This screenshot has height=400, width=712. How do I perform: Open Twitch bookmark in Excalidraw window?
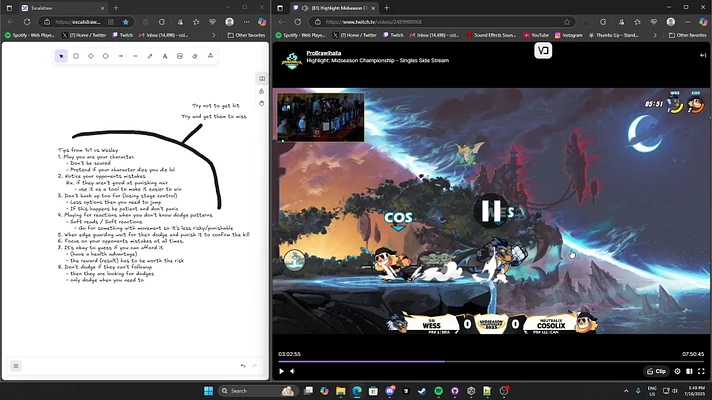(x=123, y=35)
